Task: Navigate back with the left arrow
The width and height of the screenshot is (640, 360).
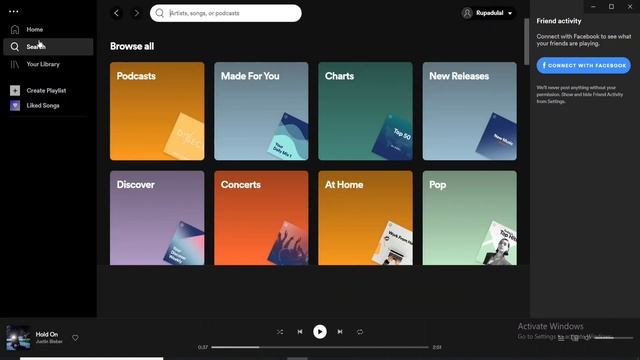Action: coord(117,13)
